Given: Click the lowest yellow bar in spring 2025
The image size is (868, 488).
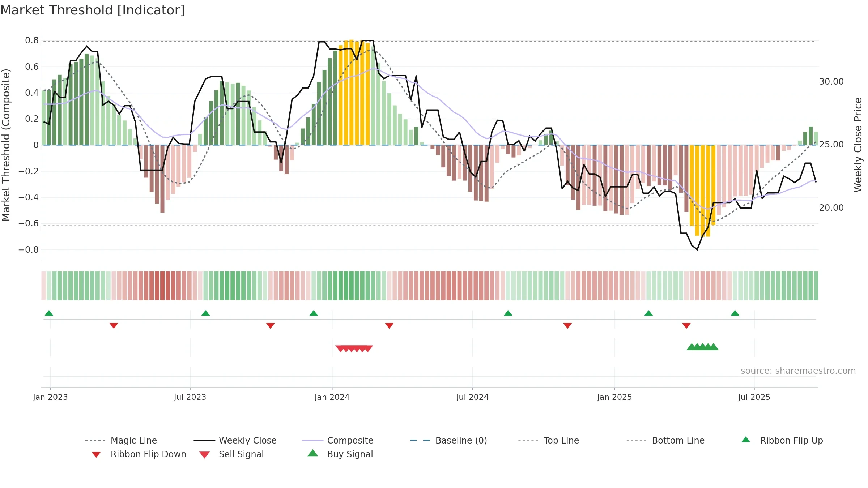Looking at the screenshot, I should point(708,191).
